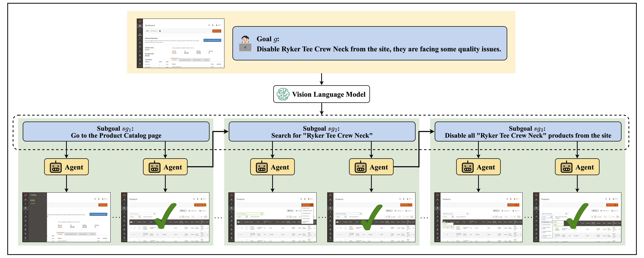Viewport: 644px width, 258px height.
Task: Tick ID 126 row checkbox in open Add Product menu screenshot
Action: (x=238, y=228)
